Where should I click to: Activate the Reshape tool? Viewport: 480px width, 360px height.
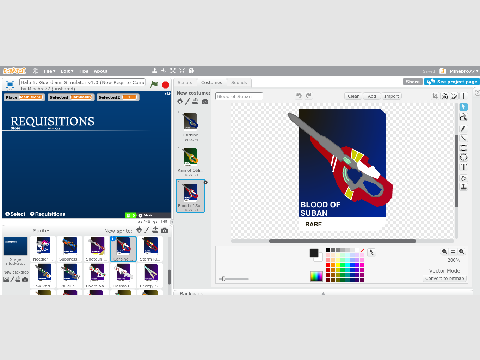(x=464, y=117)
